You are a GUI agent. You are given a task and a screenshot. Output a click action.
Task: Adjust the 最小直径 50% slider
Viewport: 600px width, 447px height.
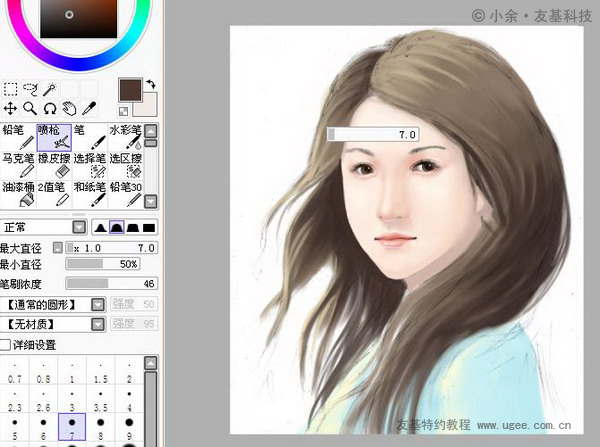pos(103,264)
